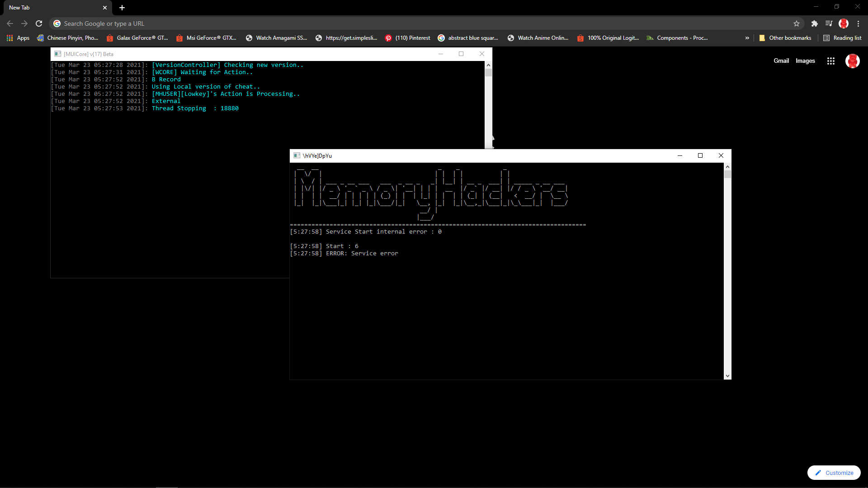Screen dimensions: 868x488
Task: Click the \hVYe]DpYu console window icon
Action: [297, 155]
